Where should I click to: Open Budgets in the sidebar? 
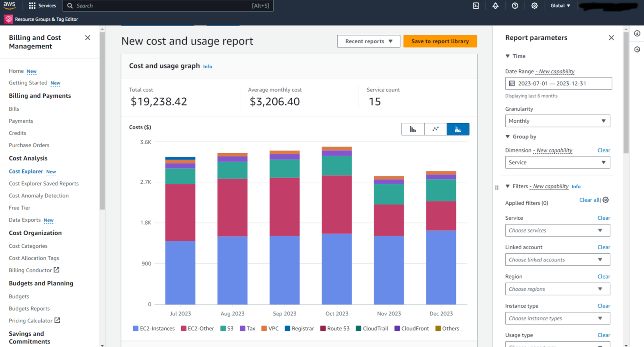19,296
